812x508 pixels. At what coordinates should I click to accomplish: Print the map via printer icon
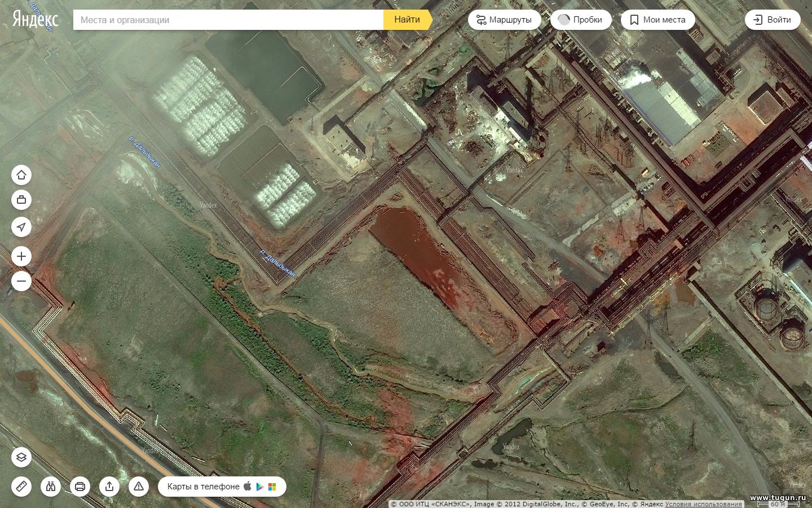[x=80, y=487]
